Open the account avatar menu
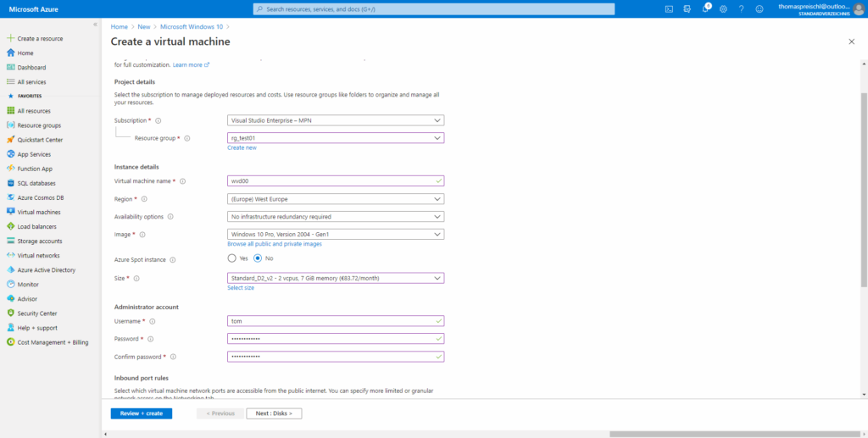 click(x=858, y=8)
